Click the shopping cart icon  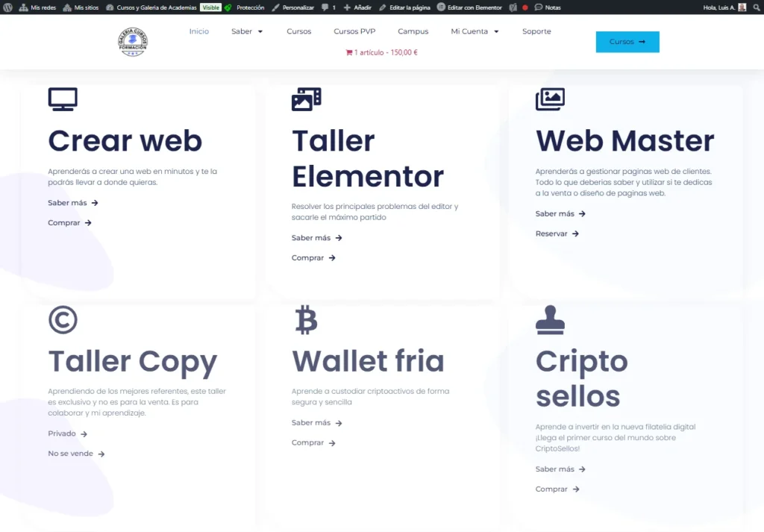[349, 53]
